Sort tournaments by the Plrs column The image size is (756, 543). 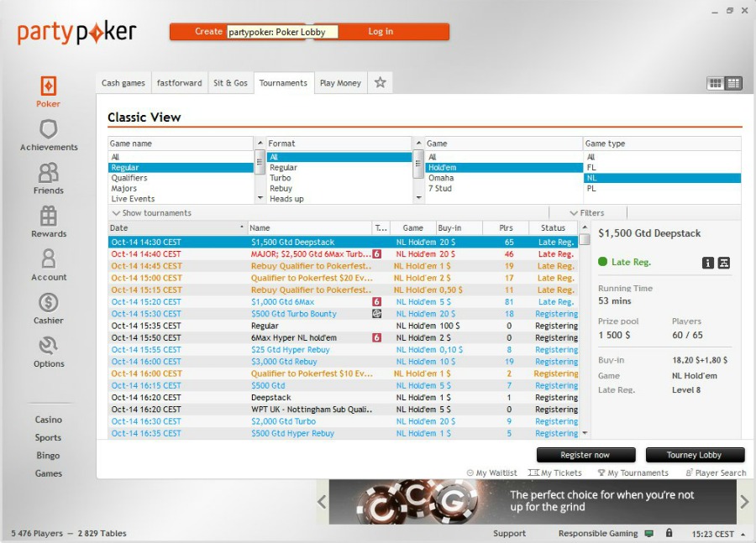(506, 228)
